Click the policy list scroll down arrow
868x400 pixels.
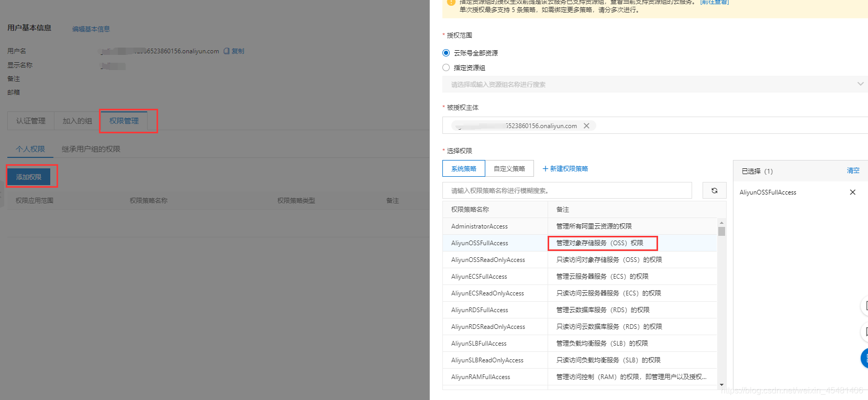tap(721, 385)
